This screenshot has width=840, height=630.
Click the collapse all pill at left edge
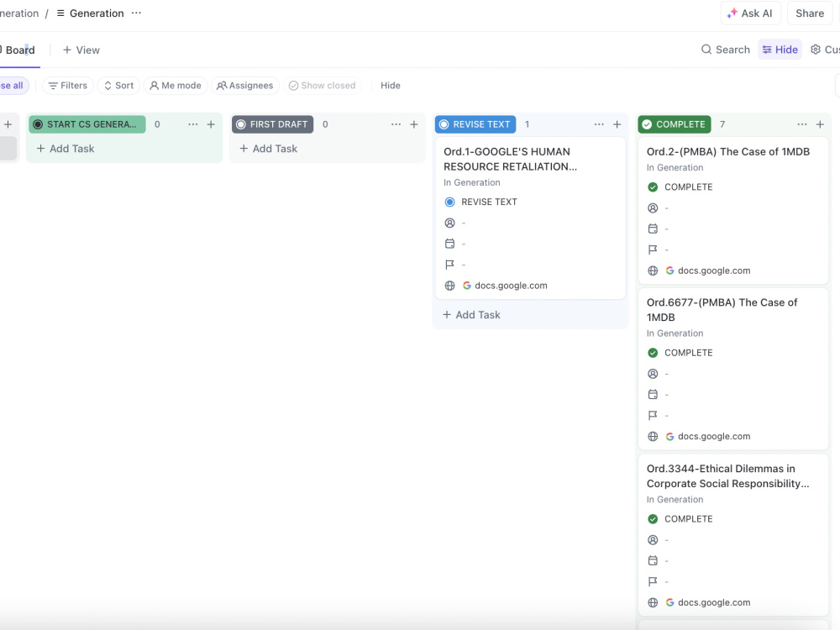(x=13, y=86)
